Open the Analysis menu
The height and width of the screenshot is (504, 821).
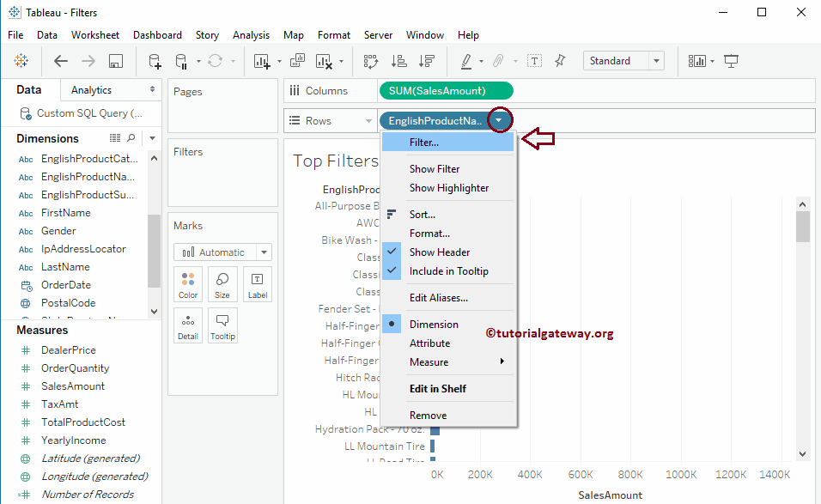pos(251,35)
